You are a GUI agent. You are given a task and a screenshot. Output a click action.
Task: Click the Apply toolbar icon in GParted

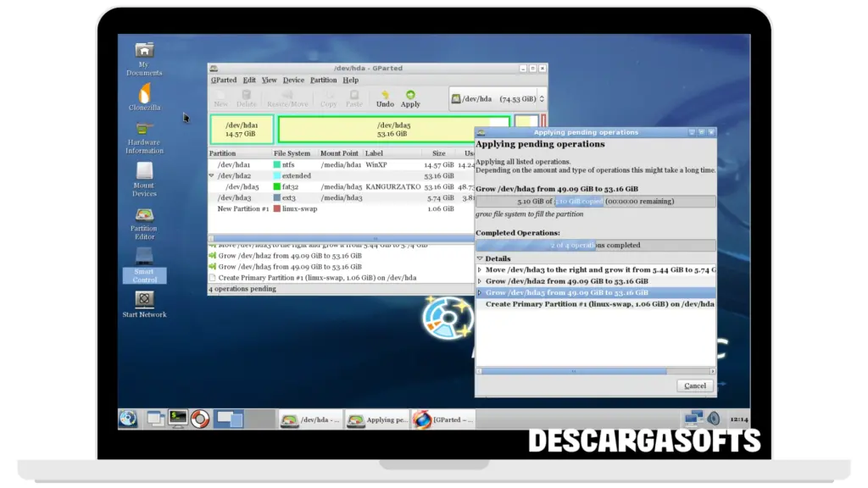(410, 98)
